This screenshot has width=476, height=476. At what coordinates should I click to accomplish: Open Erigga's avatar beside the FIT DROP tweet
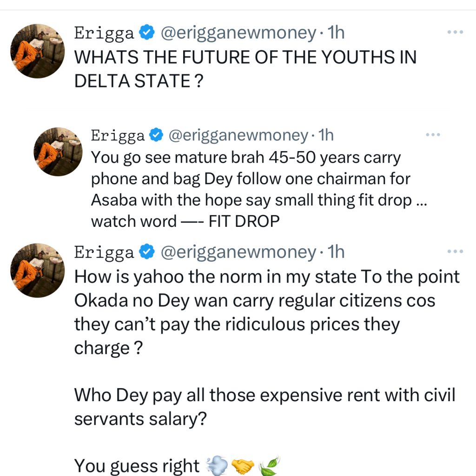coord(58,152)
